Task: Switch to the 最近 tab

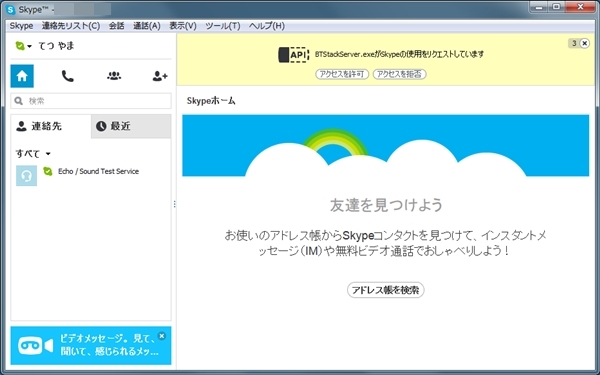Action: pos(131,126)
